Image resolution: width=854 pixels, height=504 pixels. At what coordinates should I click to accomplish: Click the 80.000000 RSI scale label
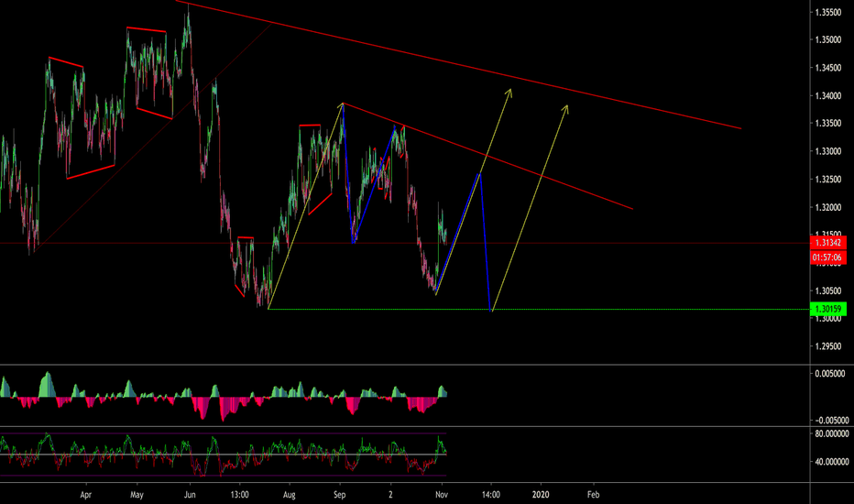(832, 434)
